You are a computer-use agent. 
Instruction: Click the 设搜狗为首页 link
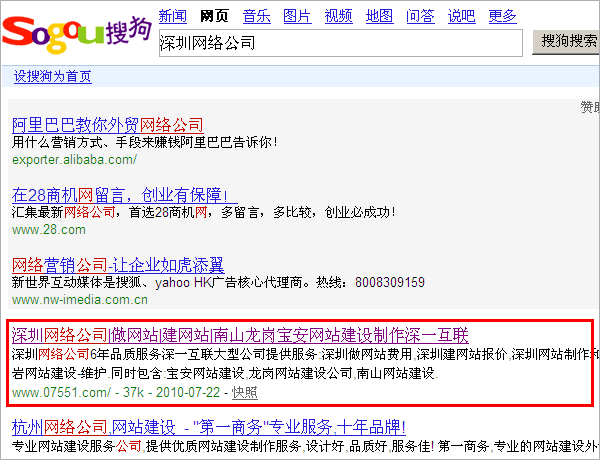click(x=52, y=77)
